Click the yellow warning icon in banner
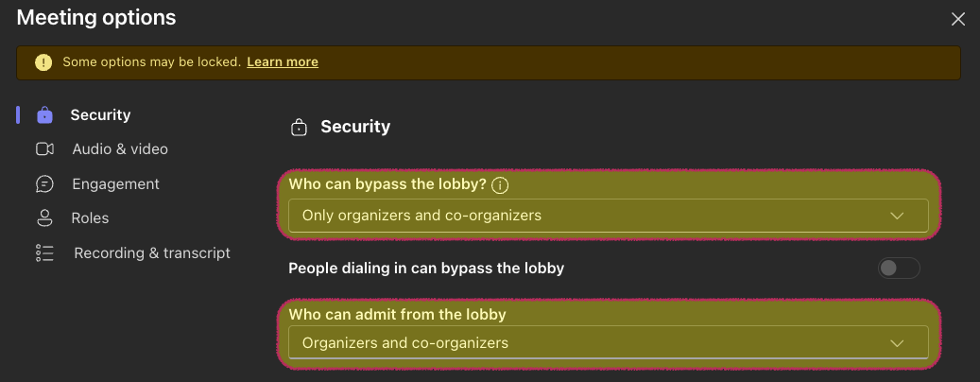 tap(43, 62)
